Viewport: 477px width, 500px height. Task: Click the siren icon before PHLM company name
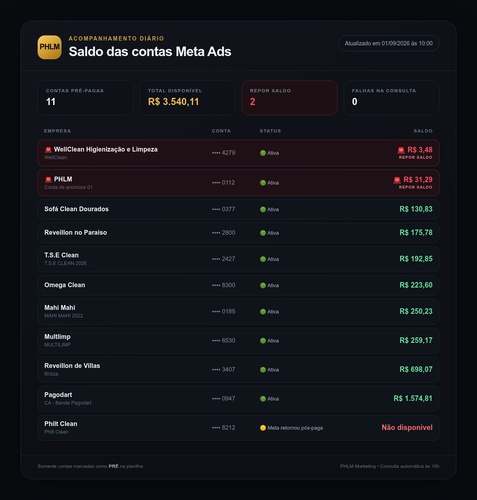pos(48,179)
